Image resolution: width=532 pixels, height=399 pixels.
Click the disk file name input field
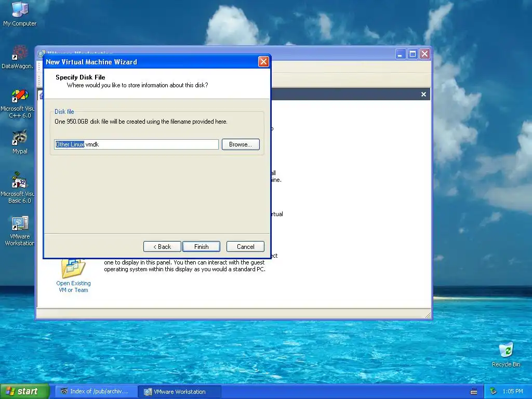[137, 144]
